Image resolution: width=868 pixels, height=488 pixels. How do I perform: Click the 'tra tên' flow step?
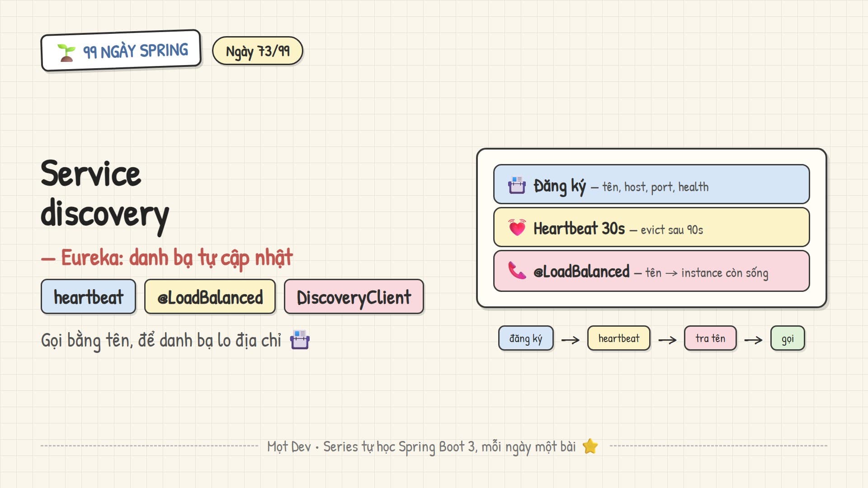(710, 338)
